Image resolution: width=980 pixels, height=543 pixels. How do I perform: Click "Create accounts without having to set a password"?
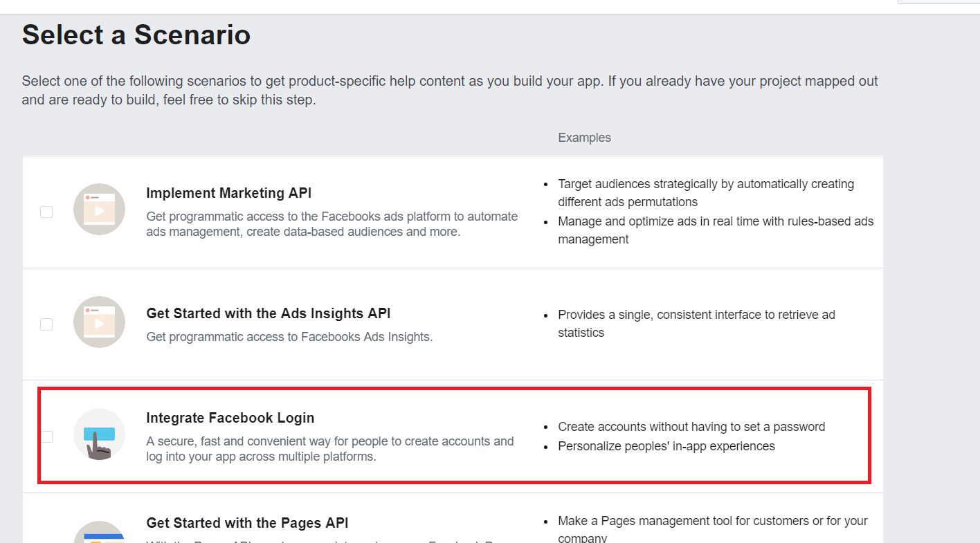691,427
